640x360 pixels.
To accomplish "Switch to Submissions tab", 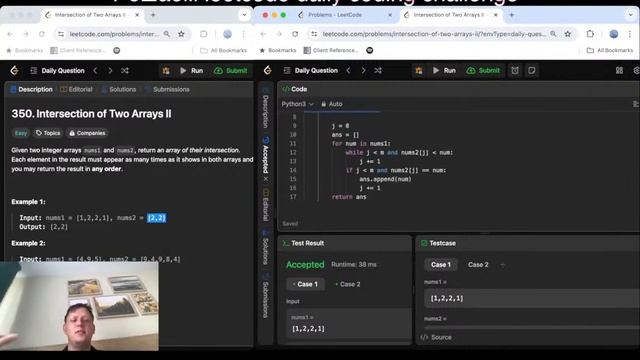I will pyautogui.click(x=167, y=89).
